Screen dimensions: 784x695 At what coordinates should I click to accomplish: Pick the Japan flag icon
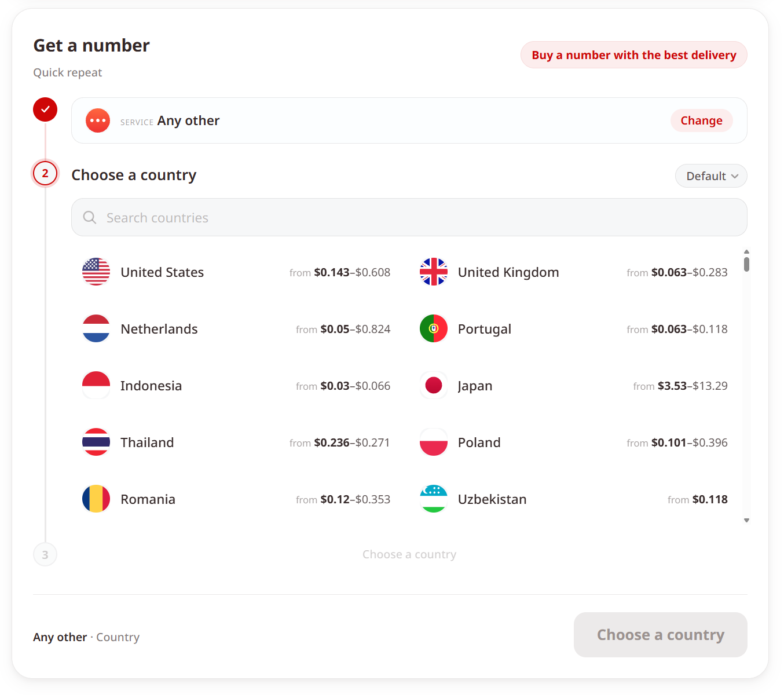tap(434, 385)
